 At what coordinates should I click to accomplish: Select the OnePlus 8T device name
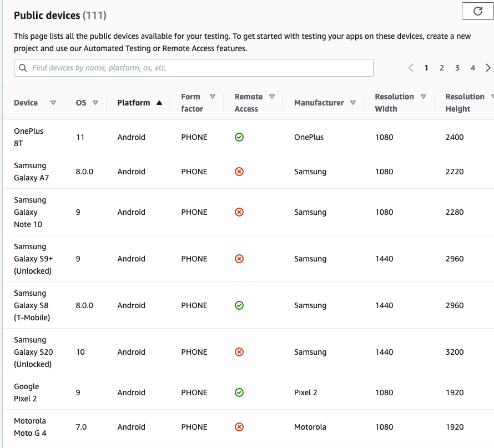click(x=29, y=137)
